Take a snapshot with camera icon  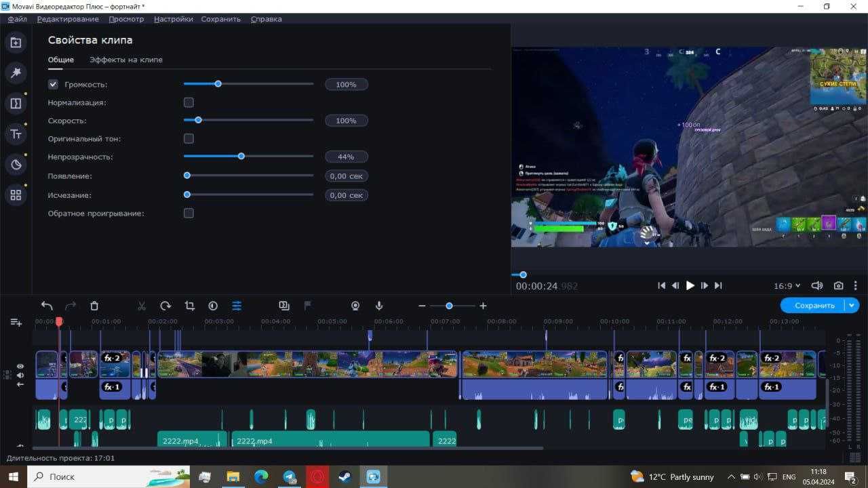pyautogui.click(x=839, y=286)
